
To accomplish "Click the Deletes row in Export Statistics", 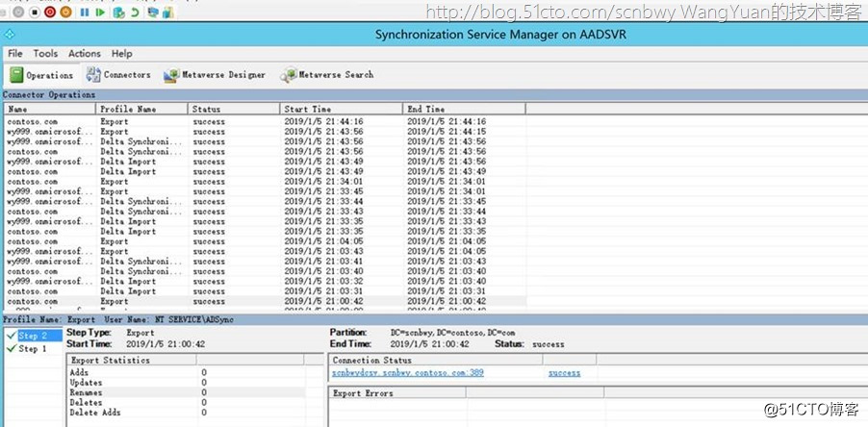I will pyautogui.click(x=186, y=403).
